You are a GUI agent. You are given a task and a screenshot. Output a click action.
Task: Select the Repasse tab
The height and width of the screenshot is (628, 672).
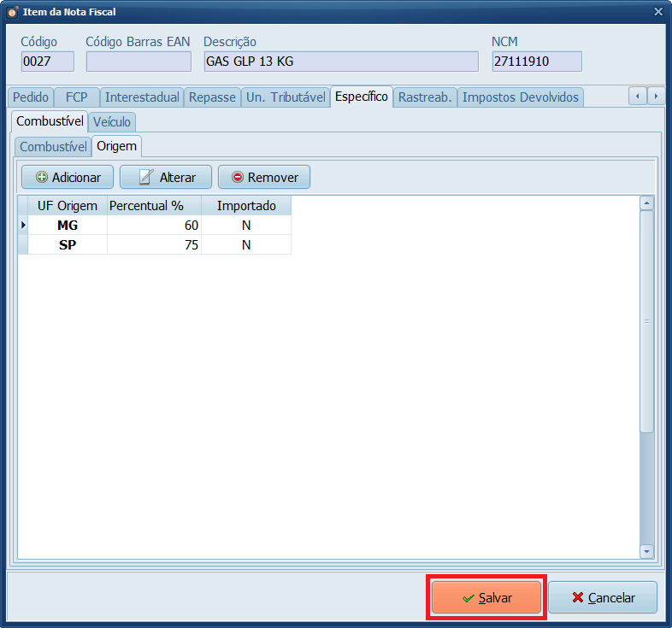coord(212,97)
